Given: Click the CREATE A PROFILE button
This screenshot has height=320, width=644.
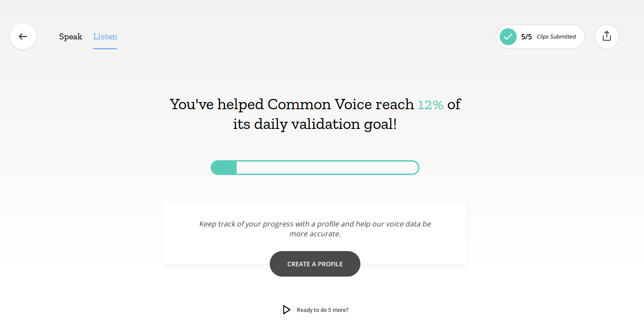Looking at the screenshot, I should tap(315, 264).
